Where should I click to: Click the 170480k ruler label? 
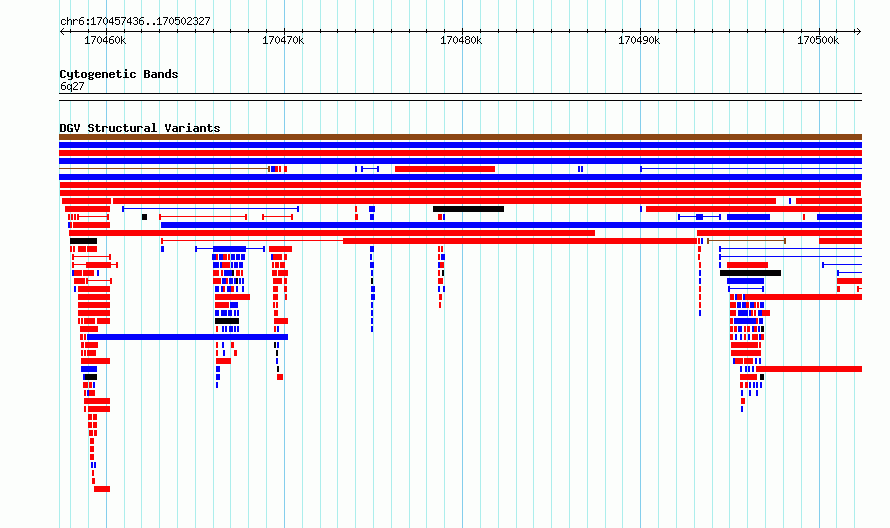[x=461, y=40]
